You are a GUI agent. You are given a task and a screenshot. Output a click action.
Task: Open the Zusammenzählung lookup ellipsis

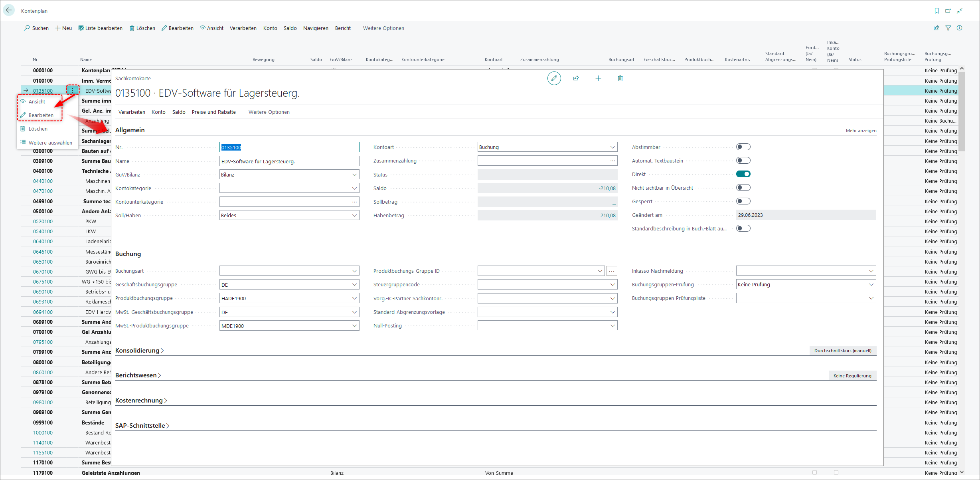click(612, 161)
